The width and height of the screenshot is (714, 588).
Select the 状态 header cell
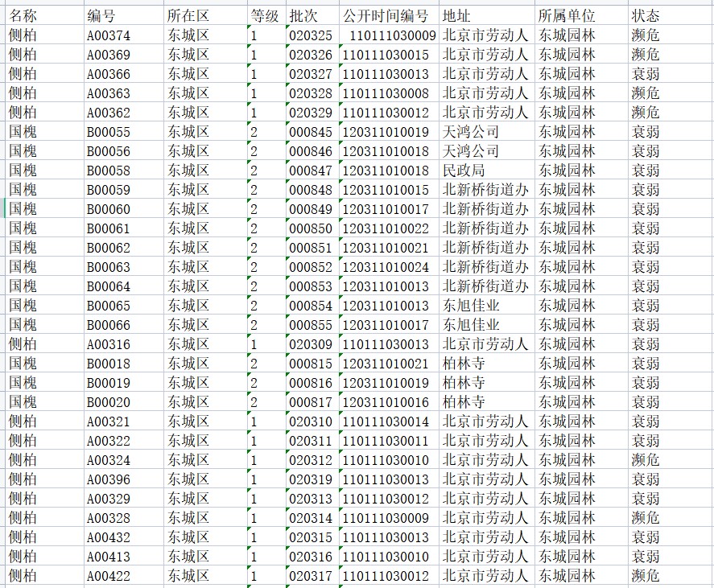(646, 16)
